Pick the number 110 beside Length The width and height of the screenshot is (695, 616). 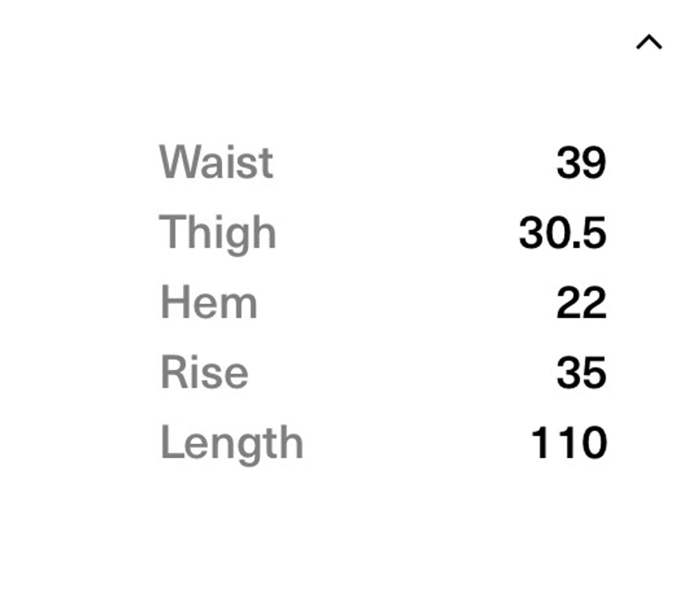coord(568,444)
